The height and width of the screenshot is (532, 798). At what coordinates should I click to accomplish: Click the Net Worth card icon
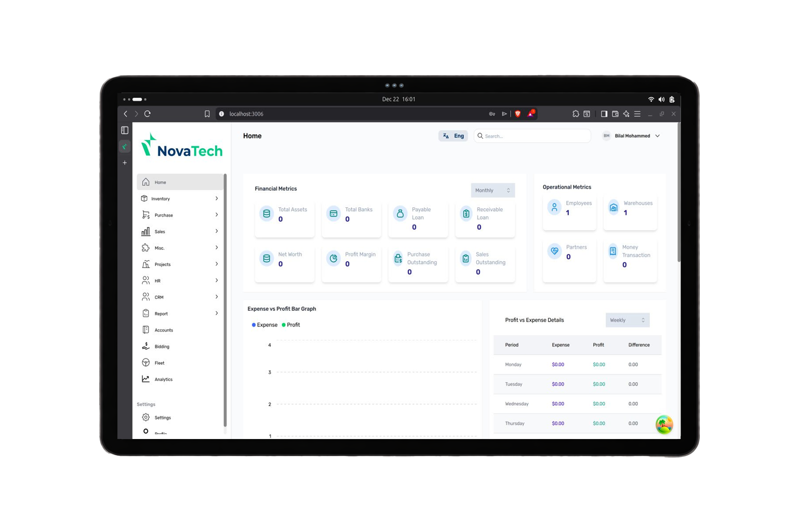(267, 258)
